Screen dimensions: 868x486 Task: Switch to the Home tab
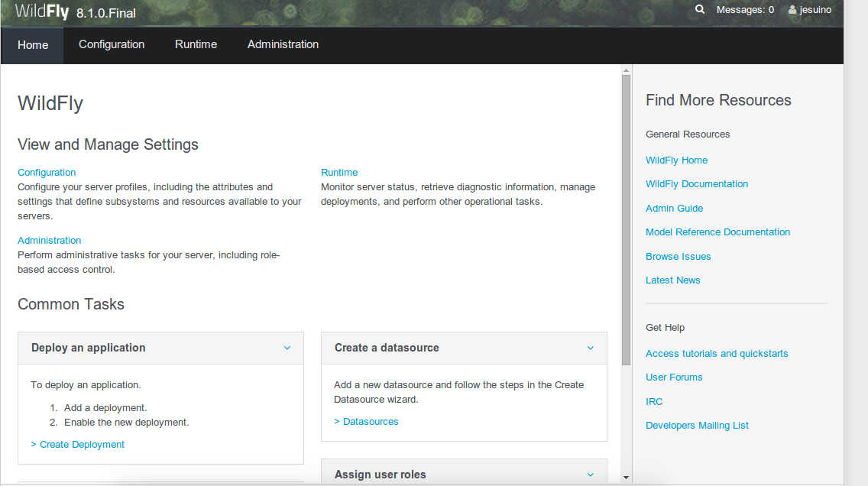33,45
